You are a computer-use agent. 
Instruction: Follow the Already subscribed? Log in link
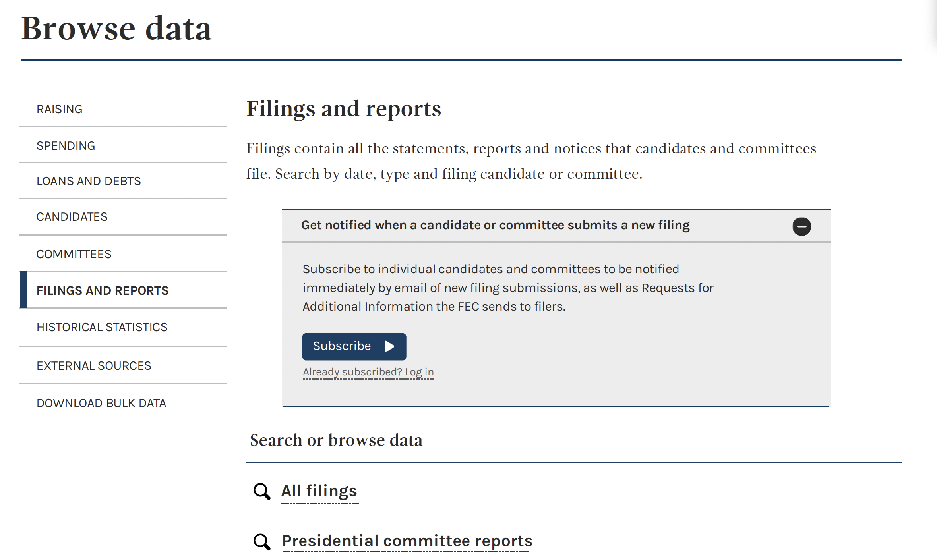[x=368, y=372]
